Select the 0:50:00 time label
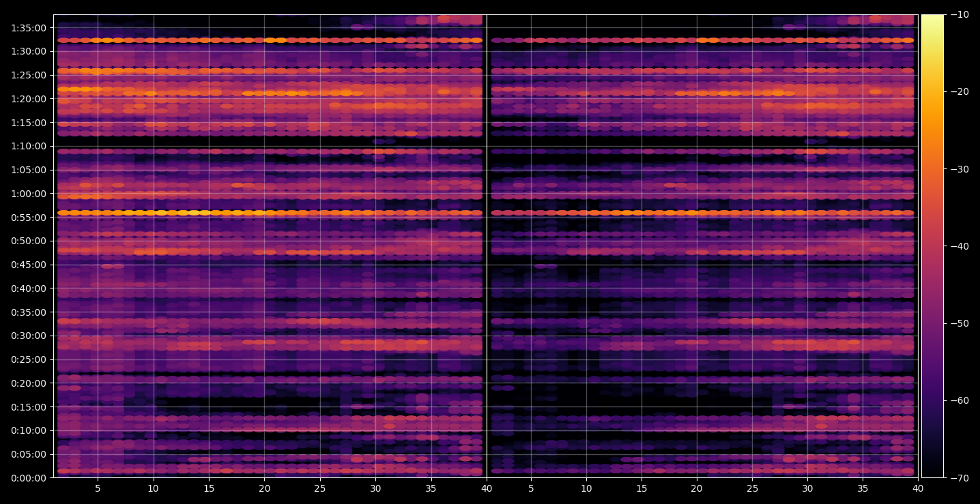 coord(29,241)
